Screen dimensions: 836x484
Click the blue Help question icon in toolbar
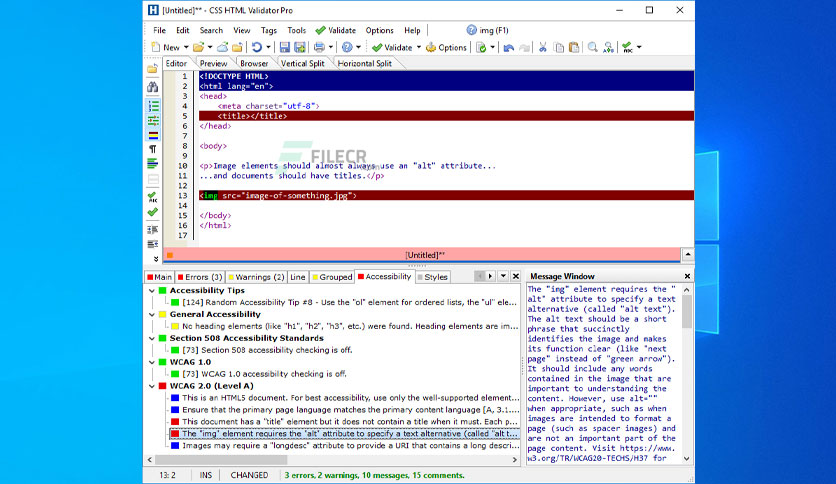tap(347, 47)
